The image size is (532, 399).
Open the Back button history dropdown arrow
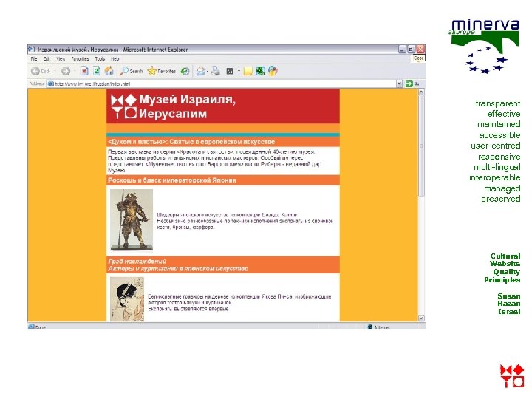click(55, 71)
